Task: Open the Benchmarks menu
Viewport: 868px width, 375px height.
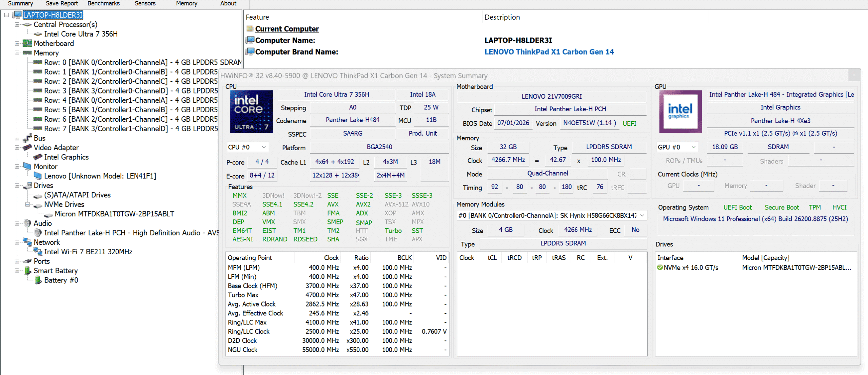Action: (x=103, y=3)
